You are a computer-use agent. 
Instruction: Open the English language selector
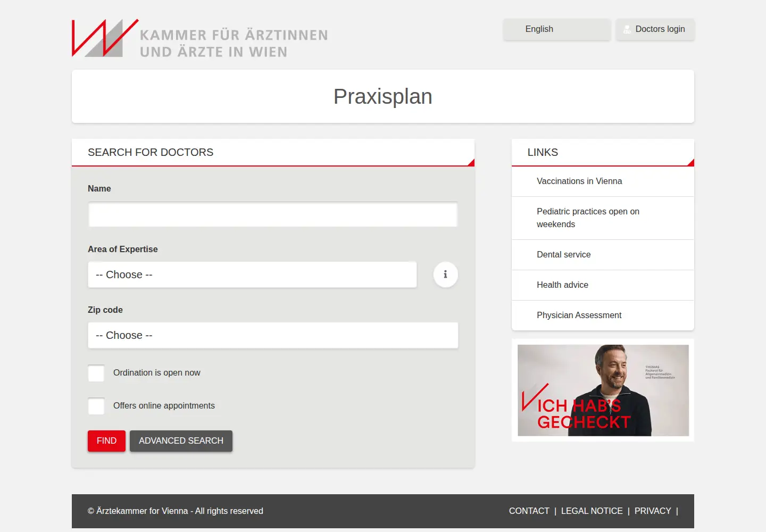coord(557,29)
